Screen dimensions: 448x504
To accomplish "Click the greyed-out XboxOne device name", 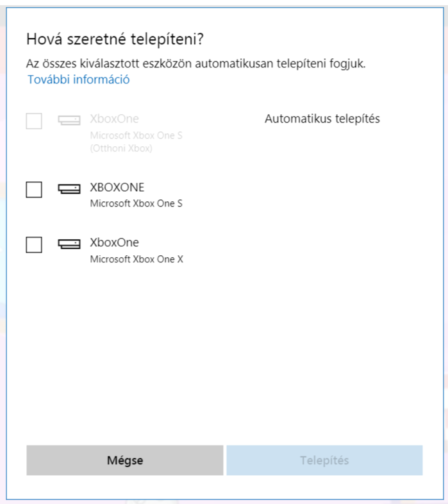I will tap(114, 119).
